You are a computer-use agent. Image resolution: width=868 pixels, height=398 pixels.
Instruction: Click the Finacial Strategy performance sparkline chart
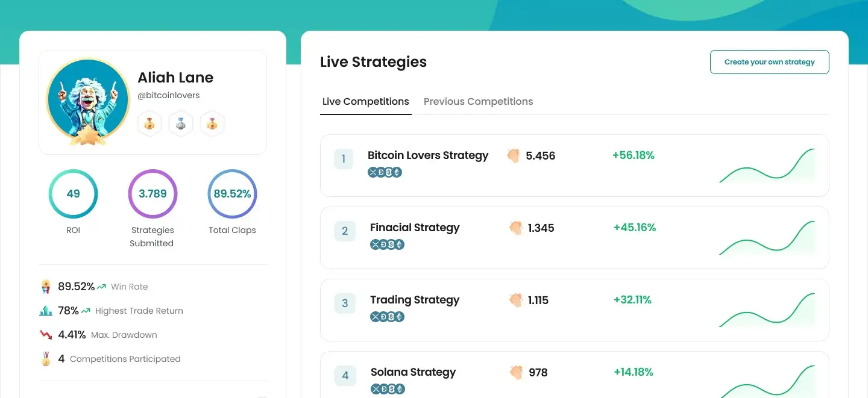(x=767, y=238)
